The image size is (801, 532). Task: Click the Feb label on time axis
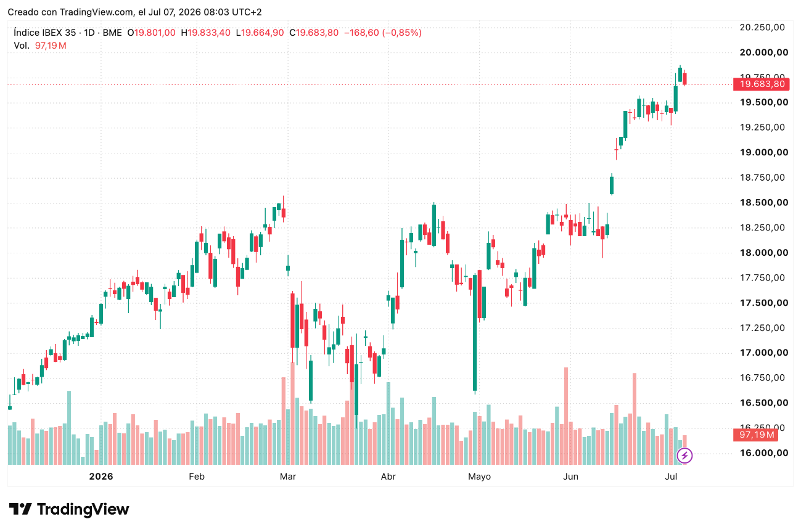196,477
